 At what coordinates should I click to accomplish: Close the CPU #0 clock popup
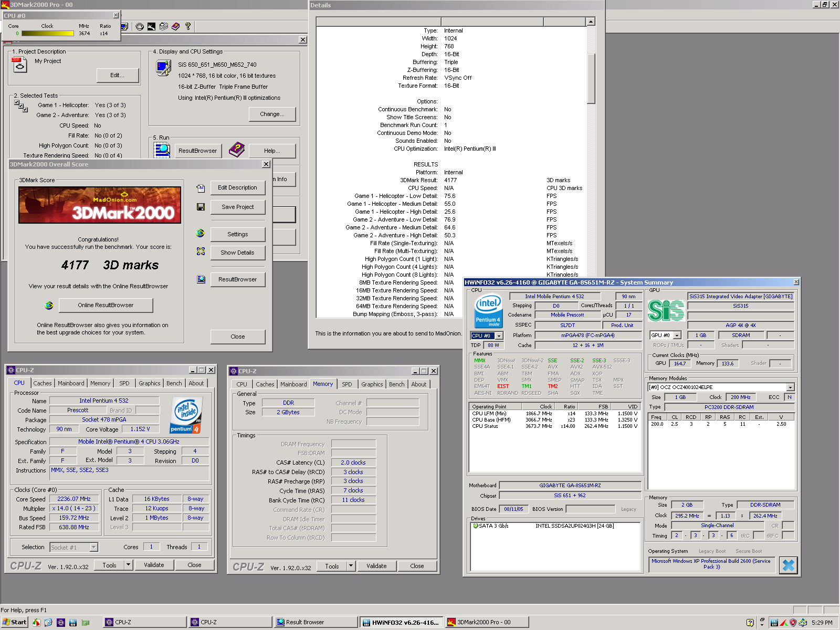[116, 15]
